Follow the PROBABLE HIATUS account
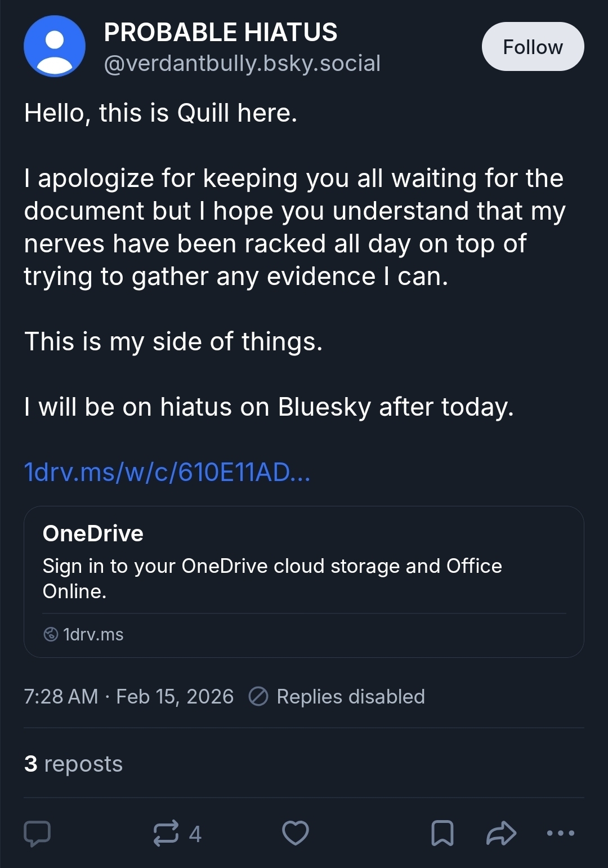The width and height of the screenshot is (608, 868). tap(533, 47)
